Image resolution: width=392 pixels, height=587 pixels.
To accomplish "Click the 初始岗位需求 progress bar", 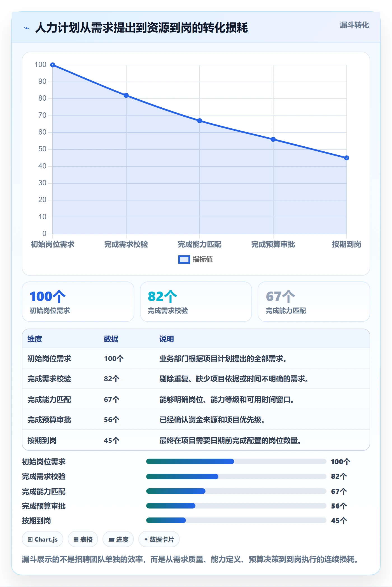I will click(236, 461).
